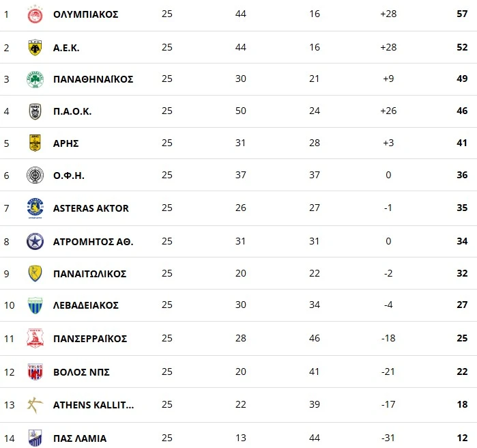Click the Athens Kallithea gold emblem
This screenshot has width=477, height=448.
coord(35,405)
